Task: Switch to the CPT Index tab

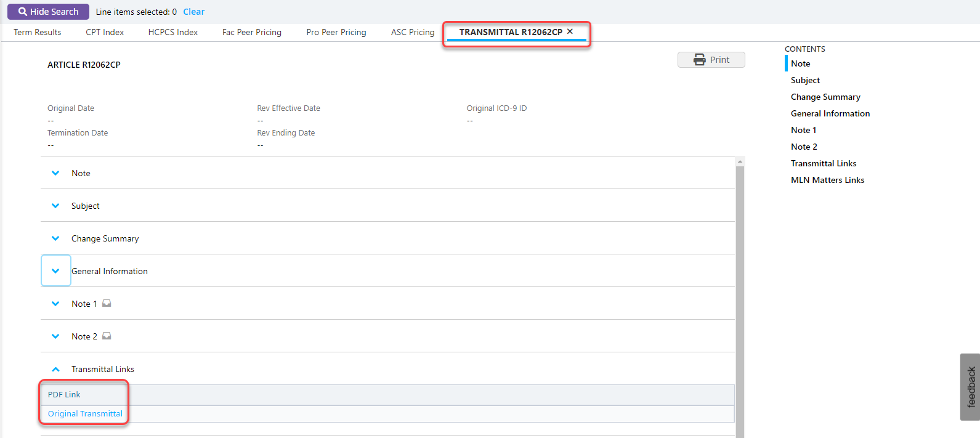Action: coord(105,32)
